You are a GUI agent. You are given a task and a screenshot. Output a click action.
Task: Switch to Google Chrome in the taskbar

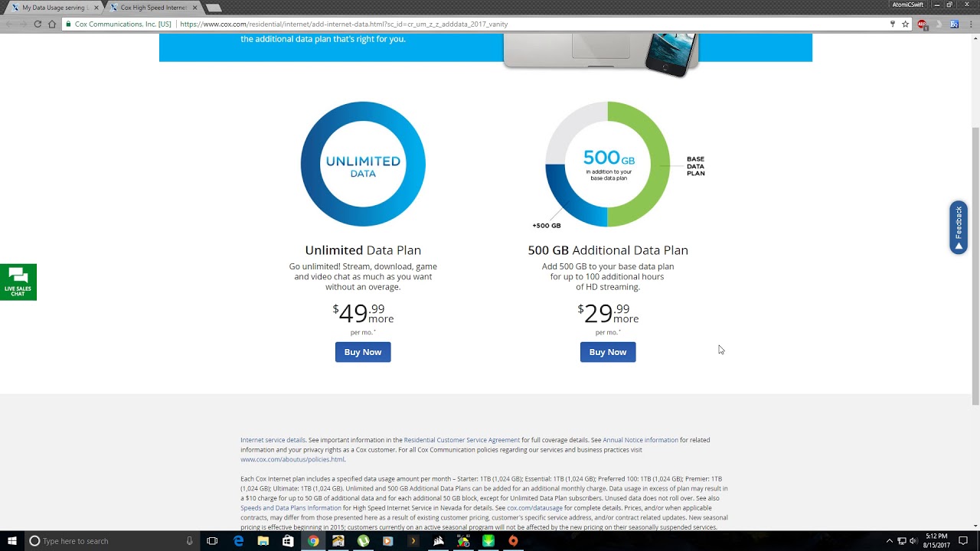(x=313, y=541)
